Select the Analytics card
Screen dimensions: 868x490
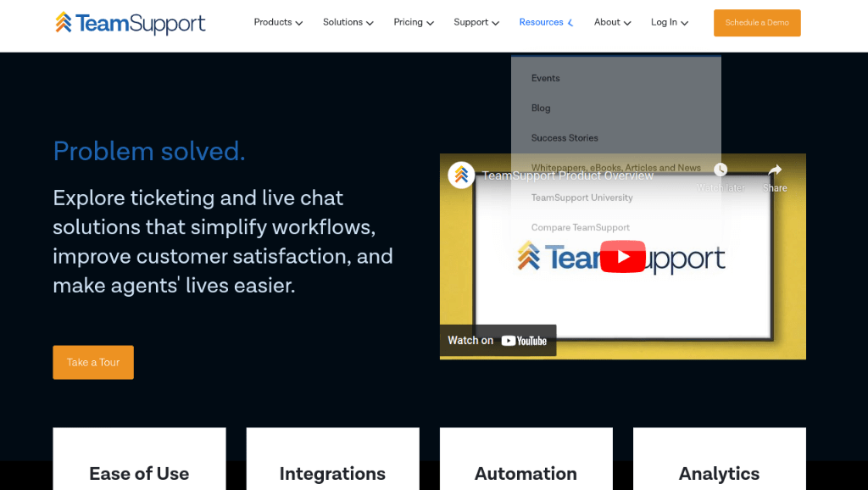(719, 459)
